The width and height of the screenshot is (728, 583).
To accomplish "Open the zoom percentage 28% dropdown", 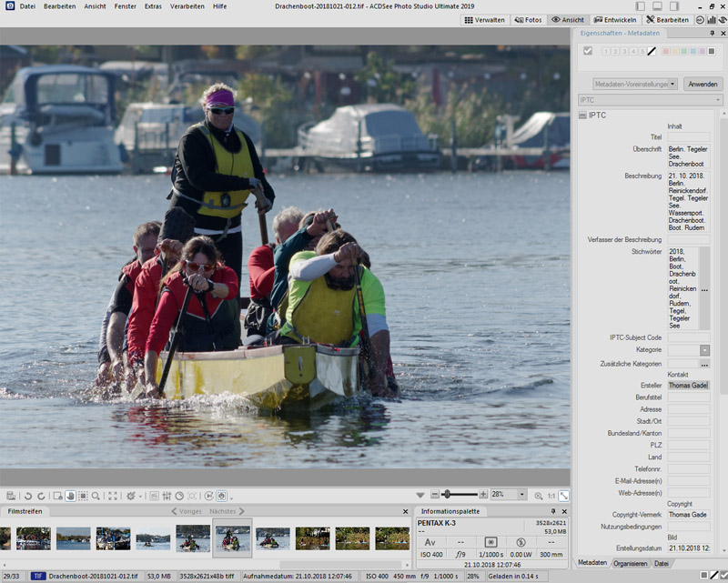I will 521,495.
